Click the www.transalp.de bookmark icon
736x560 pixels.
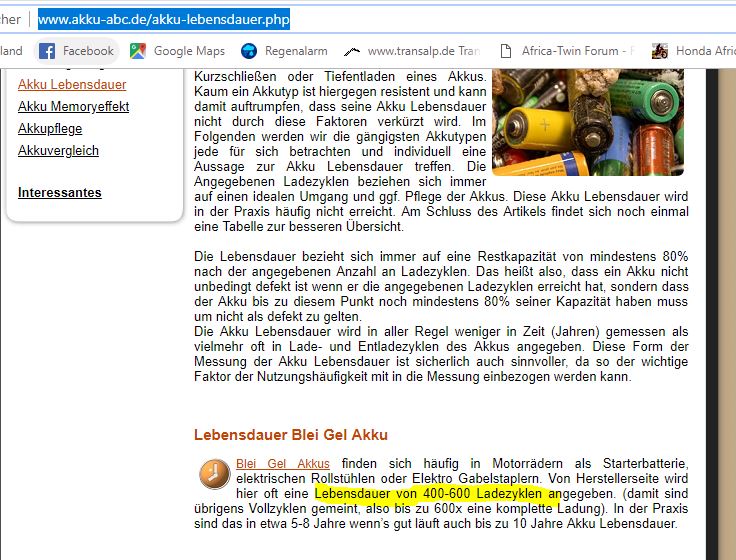tap(351, 51)
